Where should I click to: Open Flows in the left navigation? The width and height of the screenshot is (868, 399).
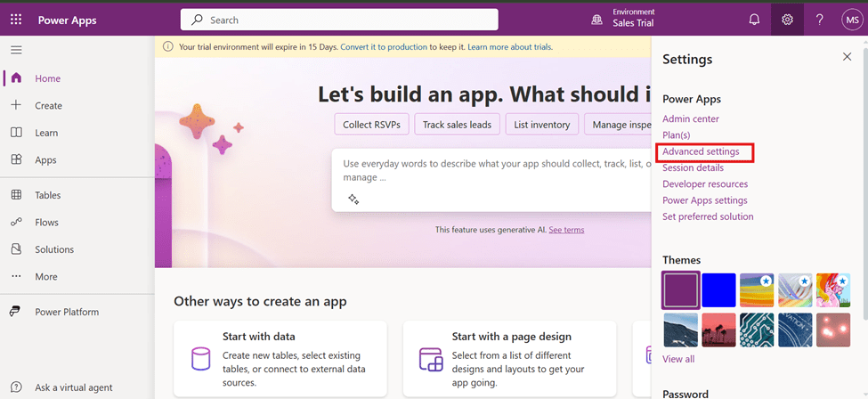click(46, 222)
